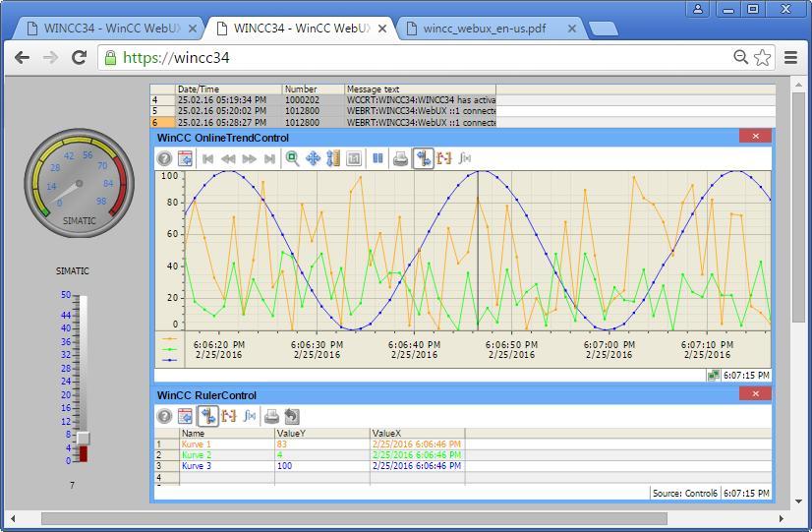Viewport: 812px width, 532px height.
Task: Go to next data record in trend
Action: [249, 158]
